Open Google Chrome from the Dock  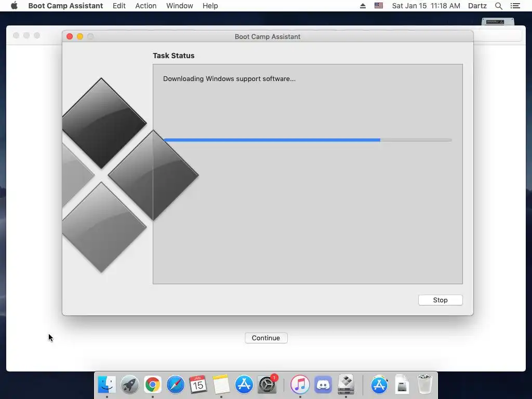click(x=153, y=385)
